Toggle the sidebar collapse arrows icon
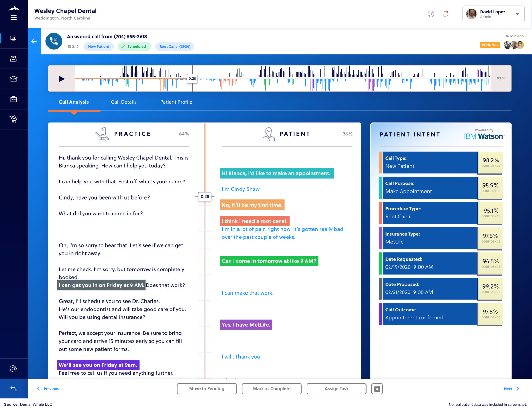The height and width of the screenshot is (410, 532). click(14, 389)
